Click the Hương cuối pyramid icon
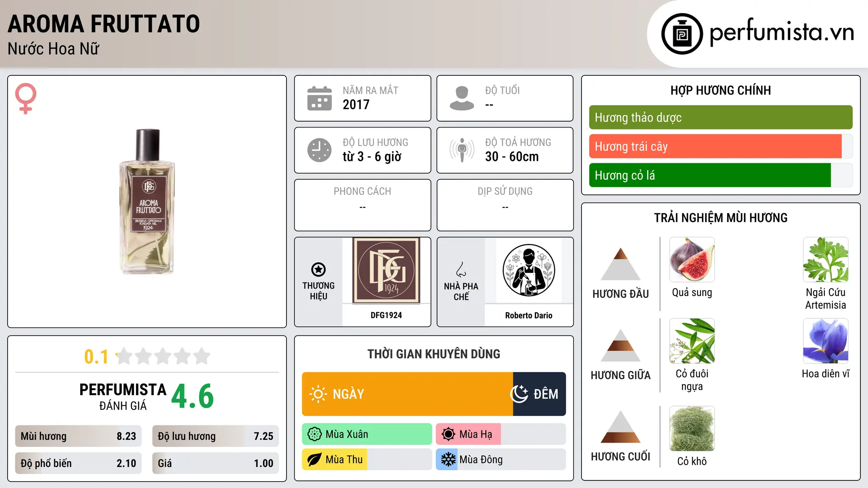The image size is (868, 488). tap(621, 427)
